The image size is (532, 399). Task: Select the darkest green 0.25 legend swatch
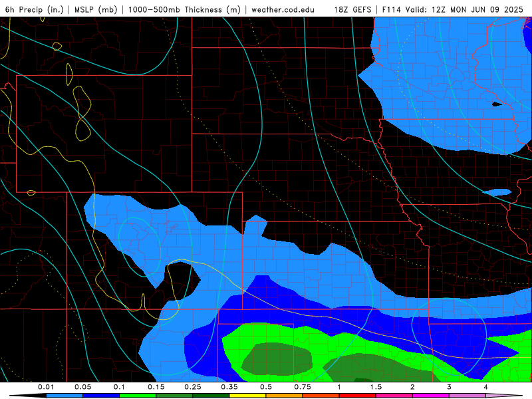click(x=211, y=396)
